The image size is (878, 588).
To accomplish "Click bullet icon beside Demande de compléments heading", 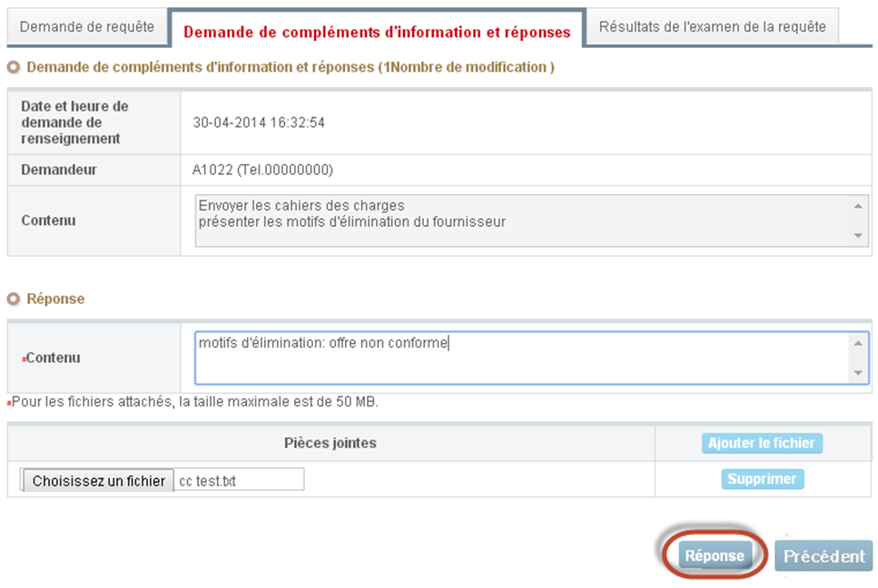I will click(x=14, y=67).
